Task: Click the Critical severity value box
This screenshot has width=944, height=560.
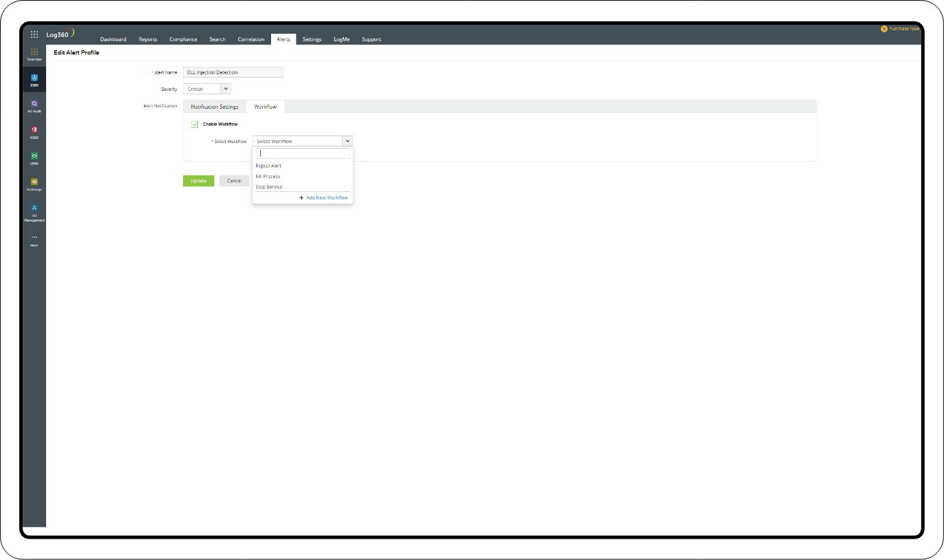Action: pyautogui.click(x=202, y=89)
